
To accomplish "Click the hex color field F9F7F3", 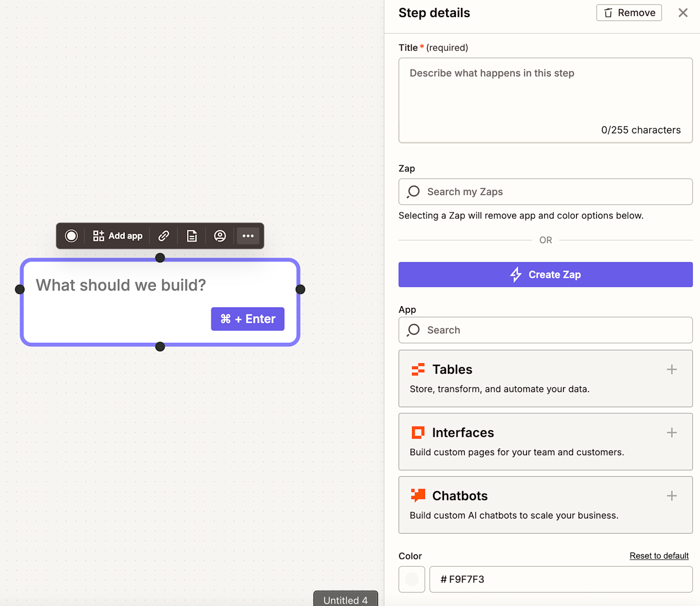I will pyautogui.click(x=561, y=580).
